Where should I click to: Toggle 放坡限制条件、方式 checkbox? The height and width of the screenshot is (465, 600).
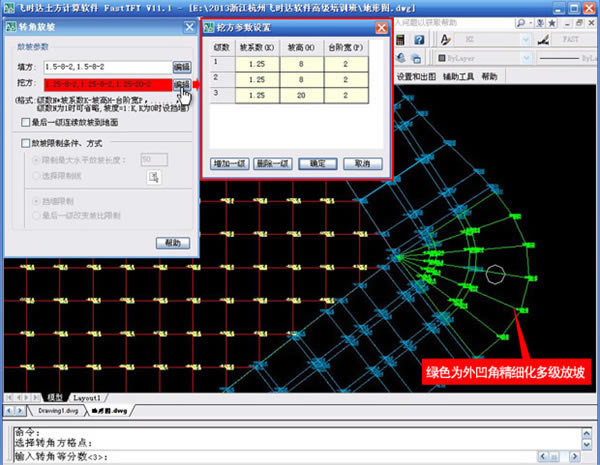pyautogui.click(x=26, y=143)
